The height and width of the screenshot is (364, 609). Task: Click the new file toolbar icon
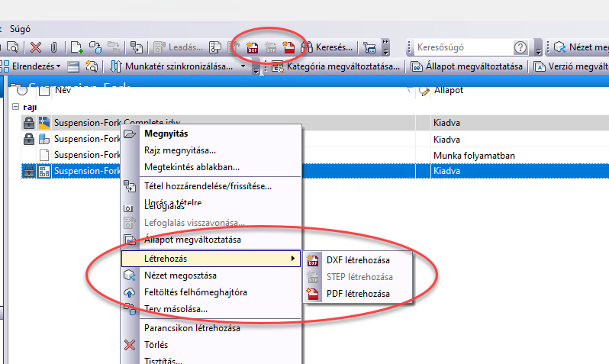76,47
